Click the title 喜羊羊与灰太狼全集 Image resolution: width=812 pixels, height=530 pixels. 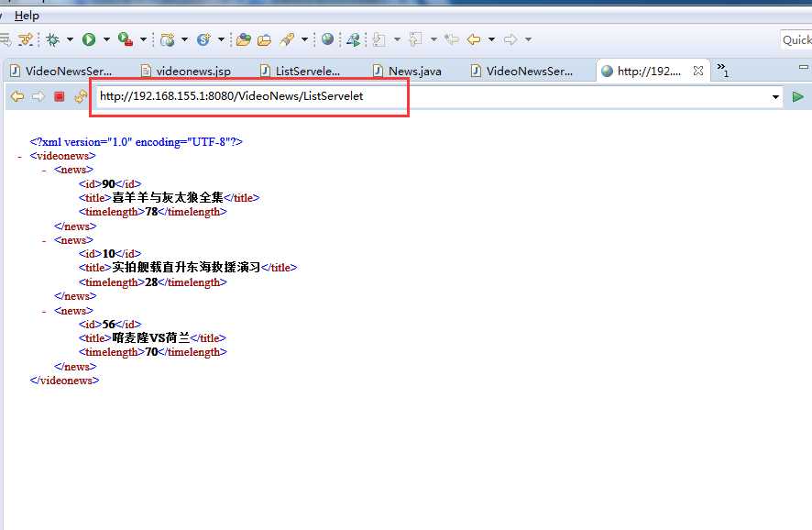169,198
